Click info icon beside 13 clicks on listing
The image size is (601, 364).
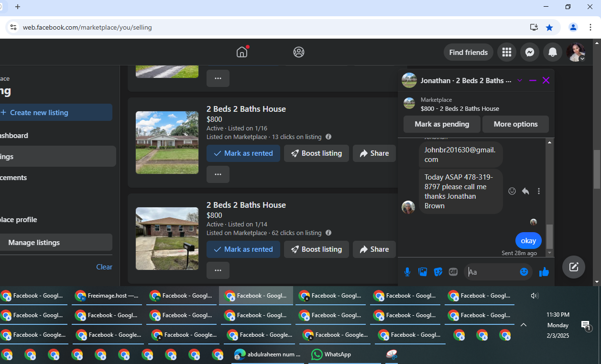[x=328, y=137]
